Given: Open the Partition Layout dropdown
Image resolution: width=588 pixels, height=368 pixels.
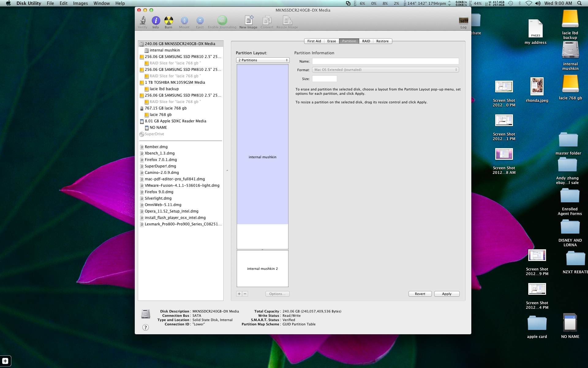Looking at the screenshot, I should pos(263,60).
